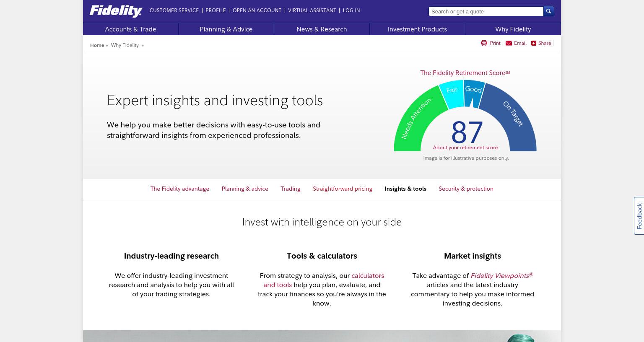Click the Print text link
Screen dimensions: 644x342
[495, 43]
